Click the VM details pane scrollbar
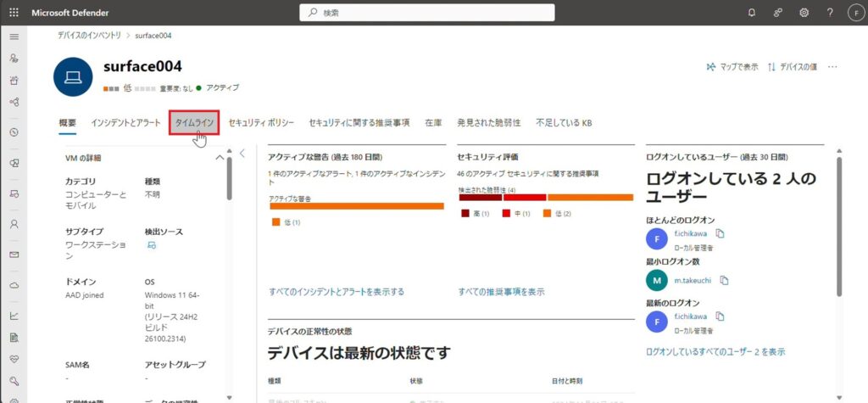 pyautogui.click(x=229, y=178)
